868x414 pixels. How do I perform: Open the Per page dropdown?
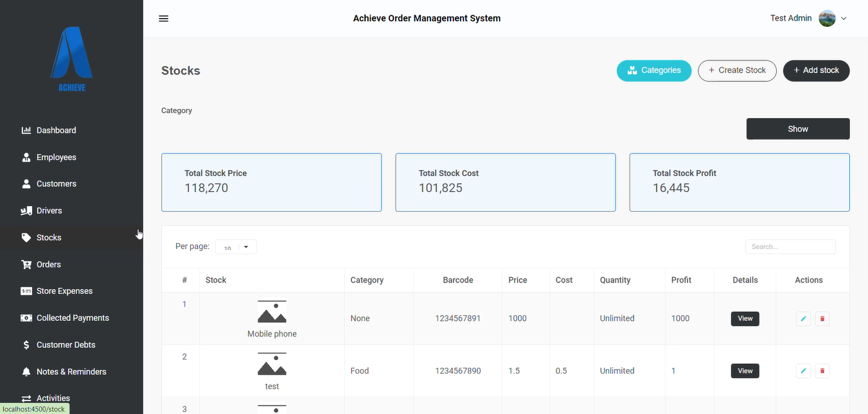point(236,247)
